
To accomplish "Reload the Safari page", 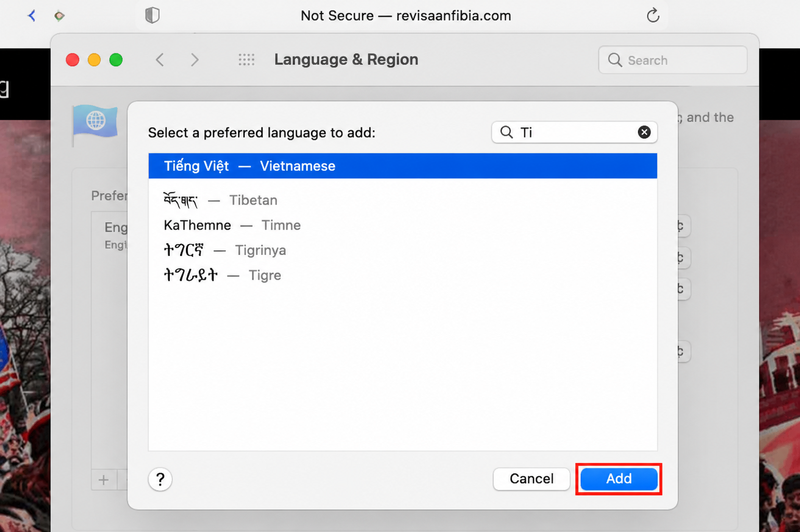I will pyautogui.click(x=653, y=15).
